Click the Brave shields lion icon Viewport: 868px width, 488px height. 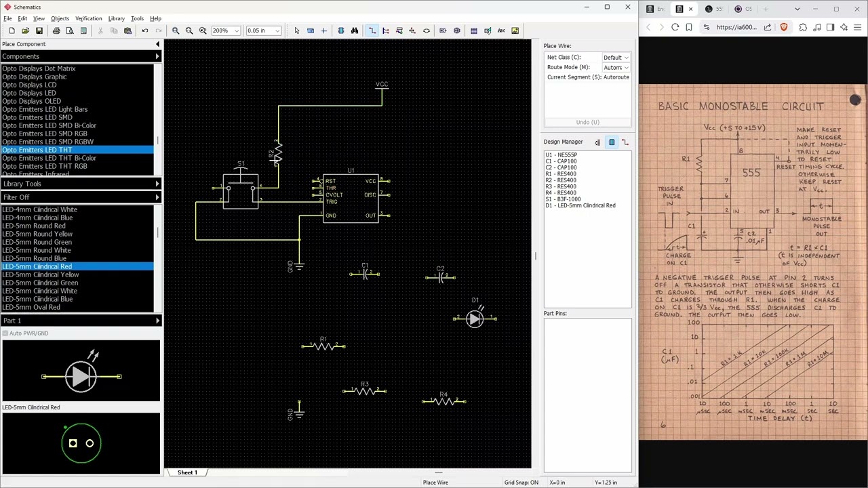tap(784, 27)
